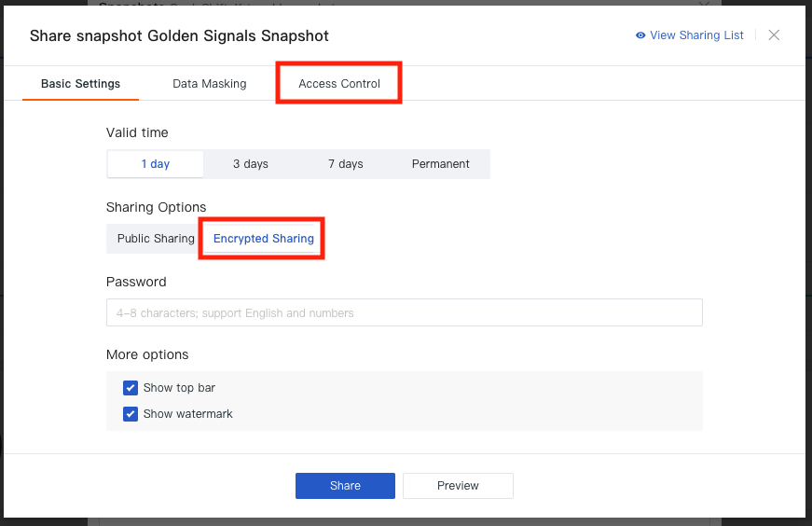Open the Data Masking tab

point(209,83)
